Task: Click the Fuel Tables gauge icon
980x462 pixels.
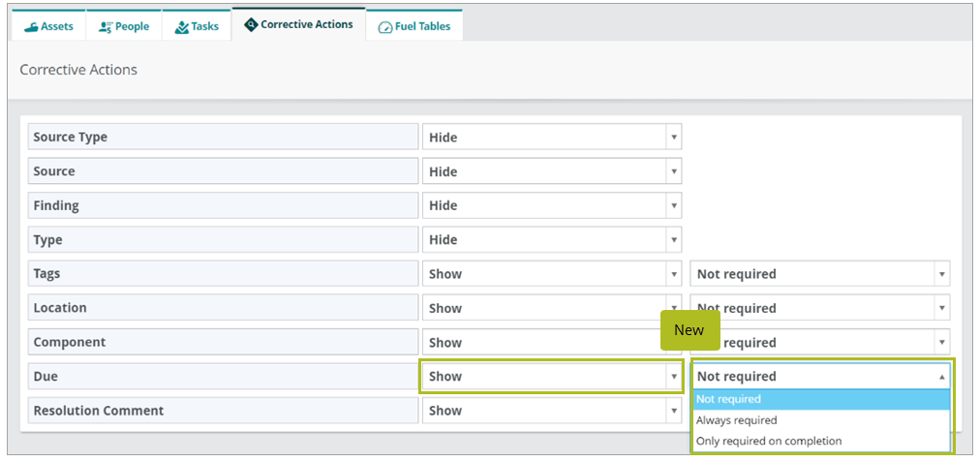Action: (385, 27)
